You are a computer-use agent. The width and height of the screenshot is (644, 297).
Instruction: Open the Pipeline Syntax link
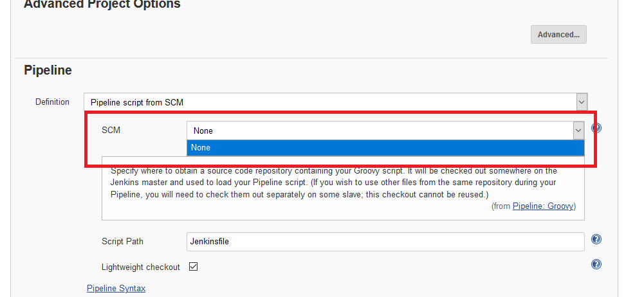116,288
